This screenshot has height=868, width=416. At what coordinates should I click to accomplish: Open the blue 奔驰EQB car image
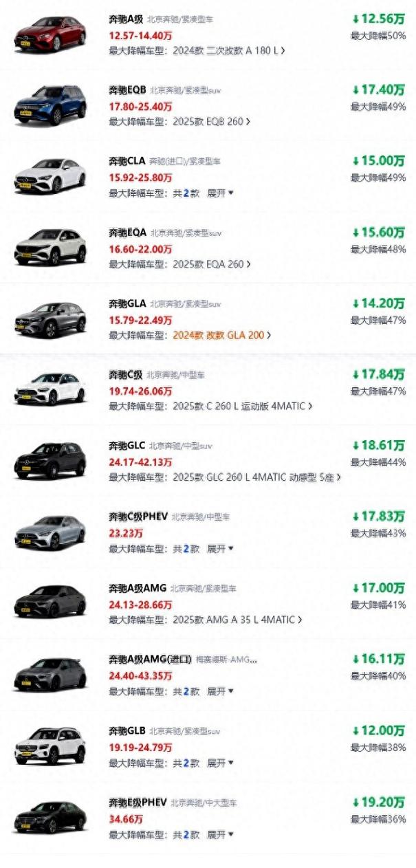tap(50, 105)
